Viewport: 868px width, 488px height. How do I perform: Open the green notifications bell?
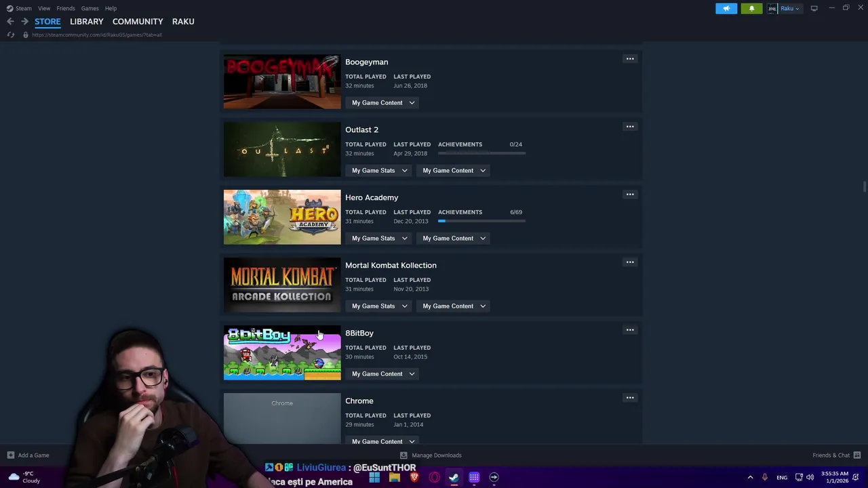(751, 8)
